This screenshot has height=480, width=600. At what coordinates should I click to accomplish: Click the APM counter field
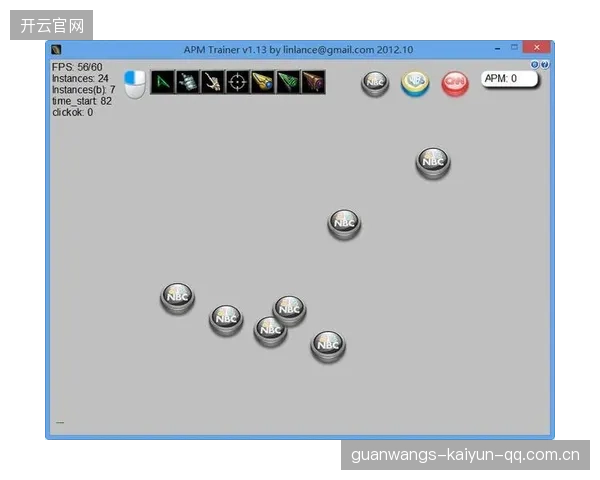509,79
